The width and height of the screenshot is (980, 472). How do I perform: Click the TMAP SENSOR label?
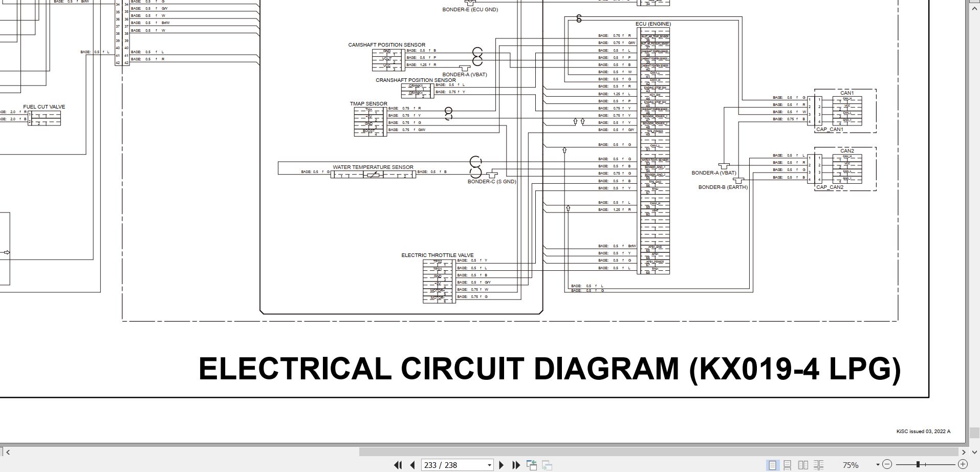(x=368, y=104)
